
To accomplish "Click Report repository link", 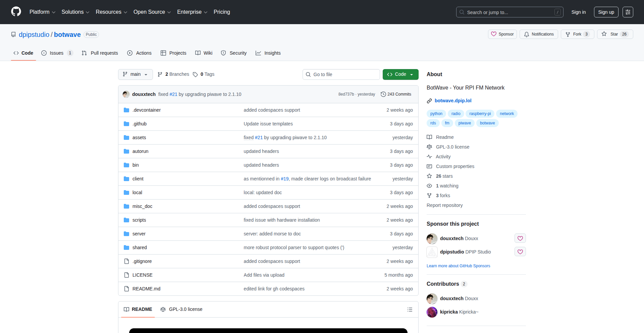I will pyautogui.click(x=444, y=205).
